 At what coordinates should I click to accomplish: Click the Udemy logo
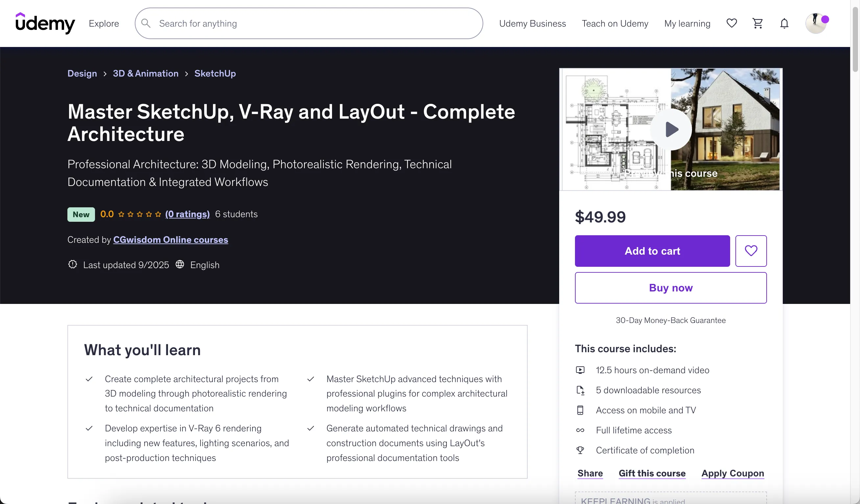pyautogui.click(x=45, y=23)
